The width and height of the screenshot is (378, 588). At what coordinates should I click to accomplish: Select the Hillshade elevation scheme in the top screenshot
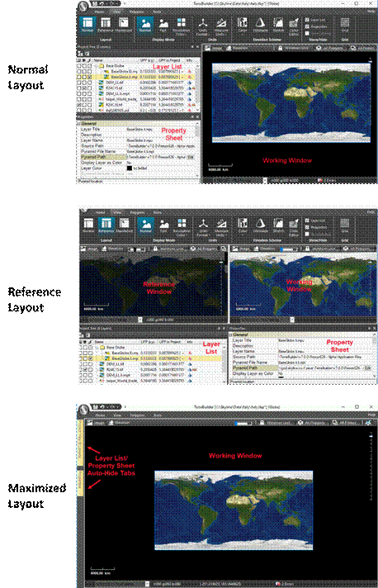[260, 25]
